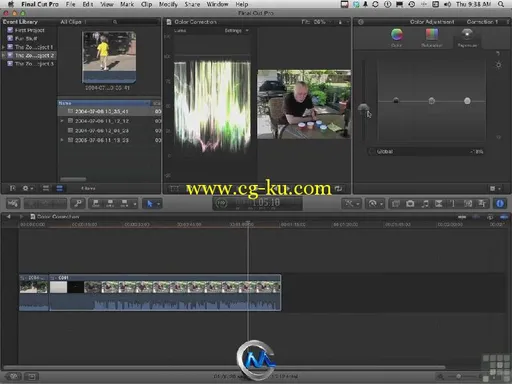The width and height of the screenshot is (512, 384).
Task: Click the viewer image of man at table
Action: [x=304, y=104]
